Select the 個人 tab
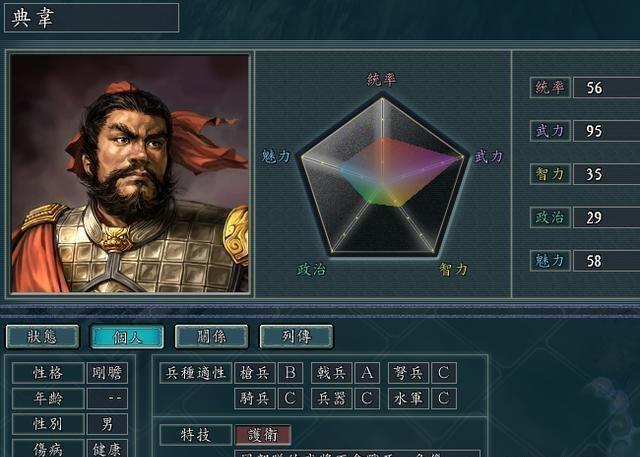 point(127,337)
